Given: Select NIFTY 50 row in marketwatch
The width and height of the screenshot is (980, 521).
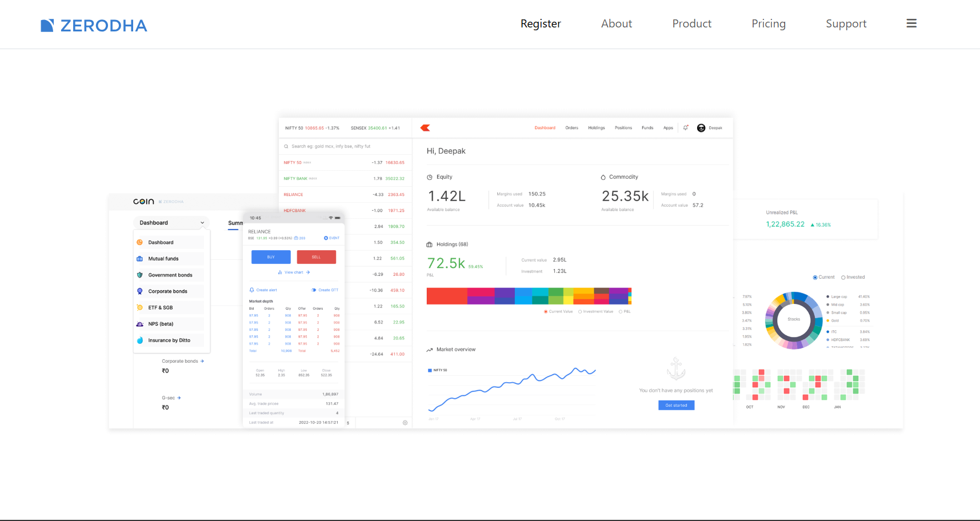Looking at the screenshot, I should [345, 162].
